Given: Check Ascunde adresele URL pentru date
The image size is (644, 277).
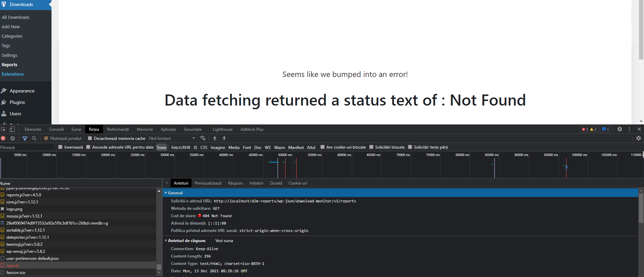Looking at the screenshot, I should click(88, 147).
